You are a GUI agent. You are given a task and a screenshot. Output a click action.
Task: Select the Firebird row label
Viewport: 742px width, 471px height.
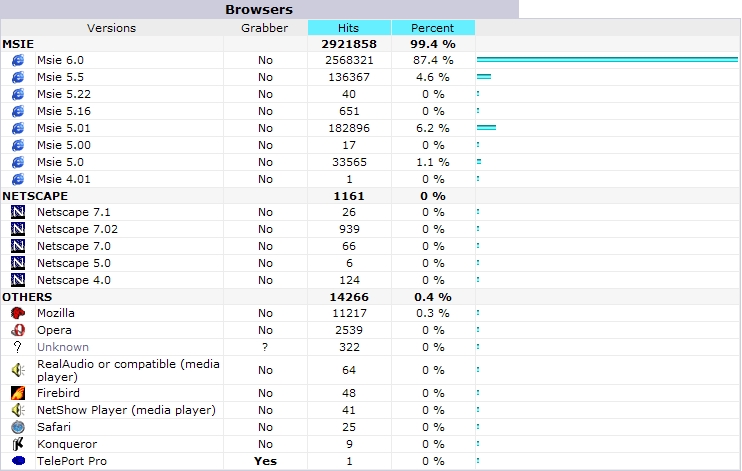point(58,393)
